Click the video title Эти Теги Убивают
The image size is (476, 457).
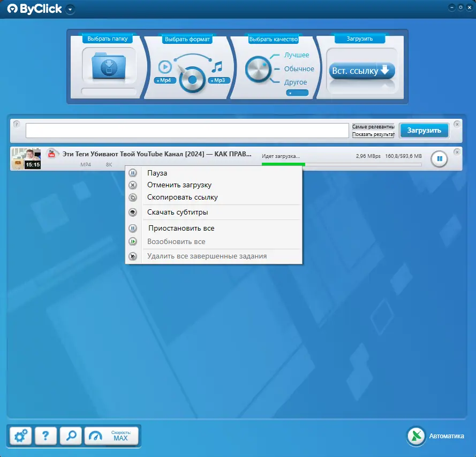157,154
